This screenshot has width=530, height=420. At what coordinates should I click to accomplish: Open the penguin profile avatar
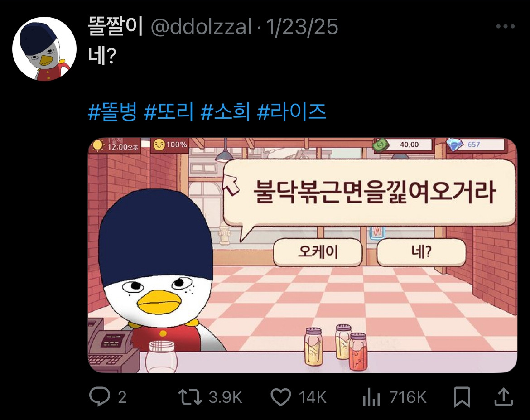click(x=44, y=48)
